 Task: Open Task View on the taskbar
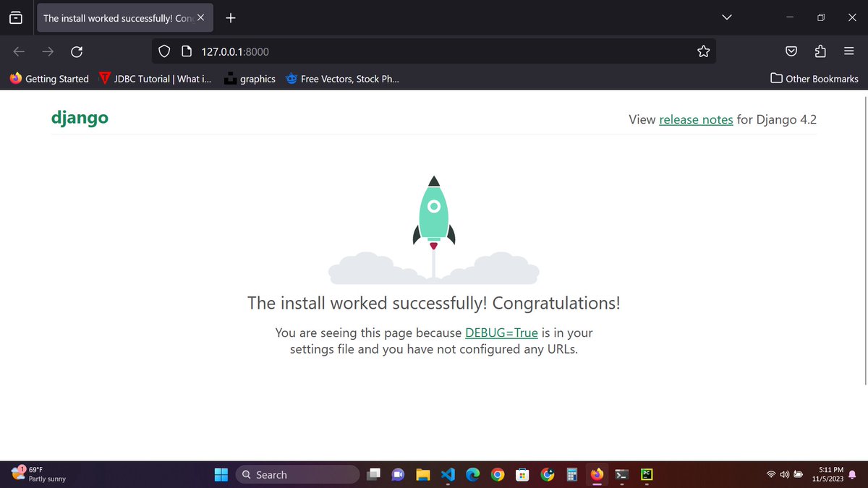(373, 475)
